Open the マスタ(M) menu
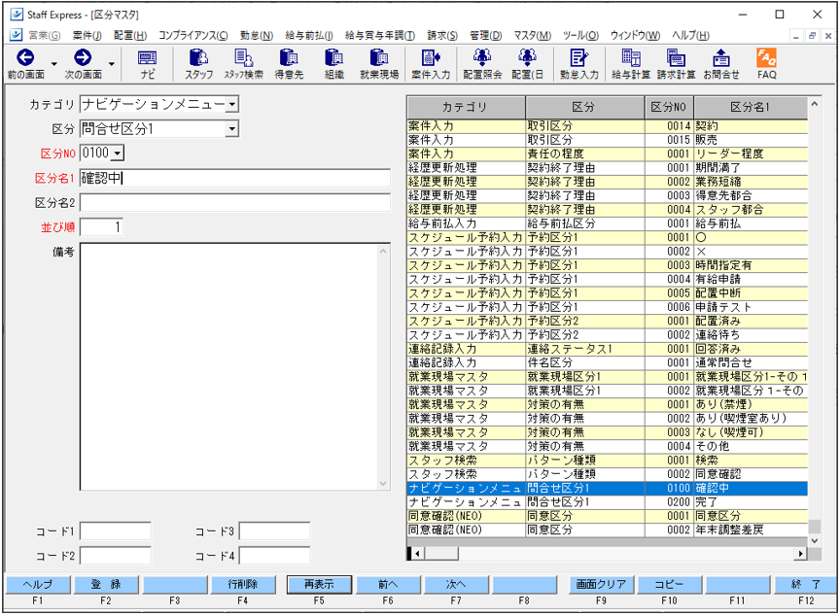This screenshot has height=616, width=840. [532, 35]
